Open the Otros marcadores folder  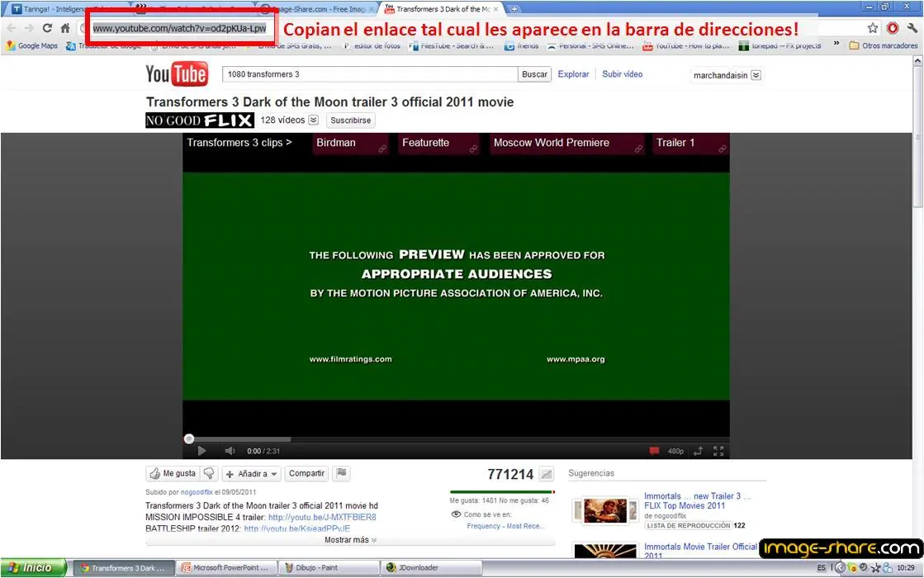tap(883, 45)
